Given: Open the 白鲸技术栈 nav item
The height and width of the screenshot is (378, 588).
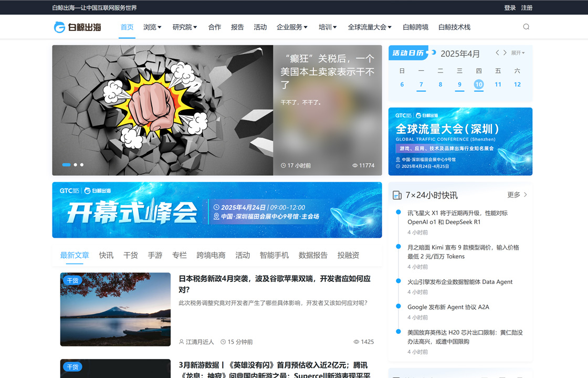Looking at the screenshot, I should (455, 27).
